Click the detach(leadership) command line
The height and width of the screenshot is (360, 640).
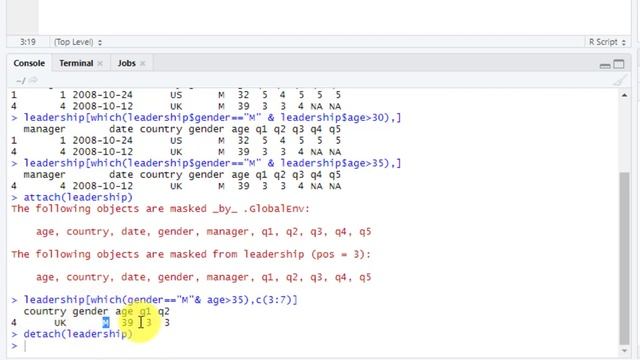click(78, 334)
